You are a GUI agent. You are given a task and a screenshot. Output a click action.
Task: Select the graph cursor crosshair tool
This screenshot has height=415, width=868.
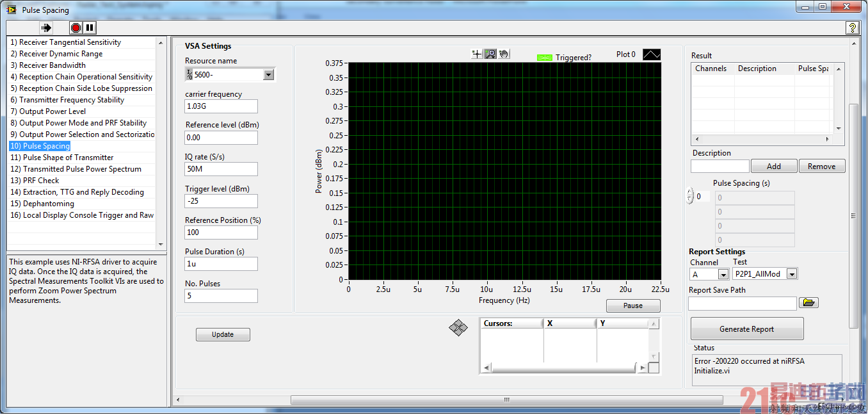click(x=476, y=54)
